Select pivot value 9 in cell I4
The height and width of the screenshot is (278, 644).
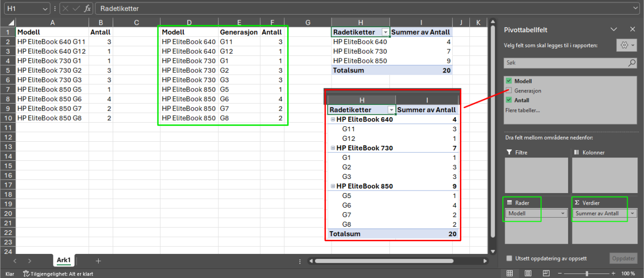click(x=421, y=61)
